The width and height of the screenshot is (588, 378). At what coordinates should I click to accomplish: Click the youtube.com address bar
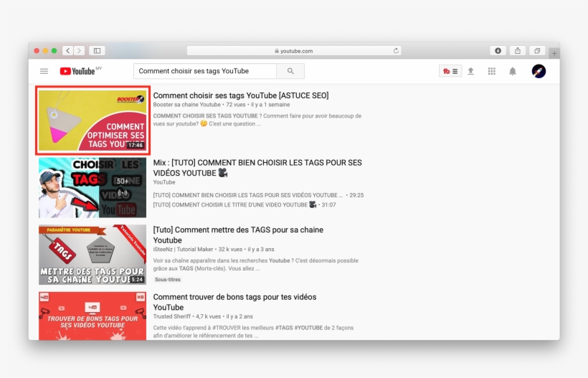tap(294, 51)
